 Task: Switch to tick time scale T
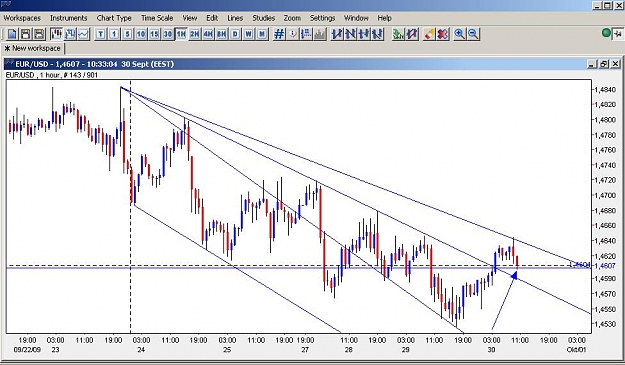(x=100, y=34)
